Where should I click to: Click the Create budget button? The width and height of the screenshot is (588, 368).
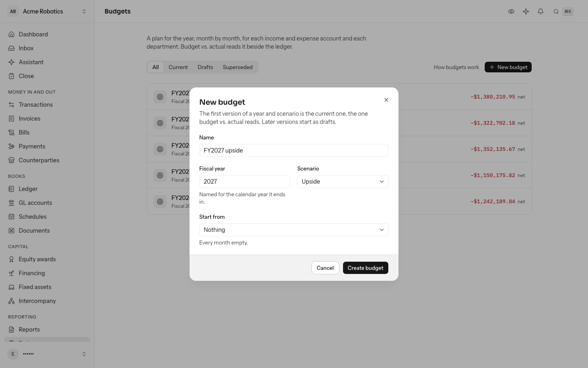(365, 268)
